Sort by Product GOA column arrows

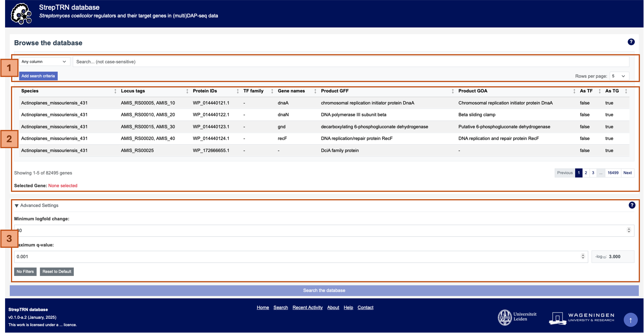(574, 91)
